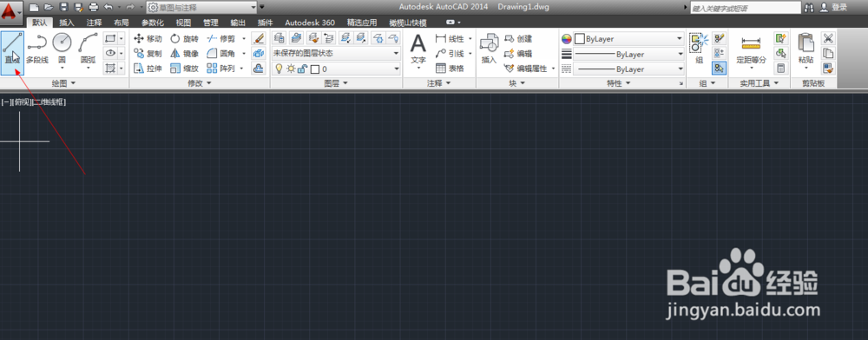Expand the 绘图 Draw panel
The width and height of the screenshot is (868, 340).
62,83
